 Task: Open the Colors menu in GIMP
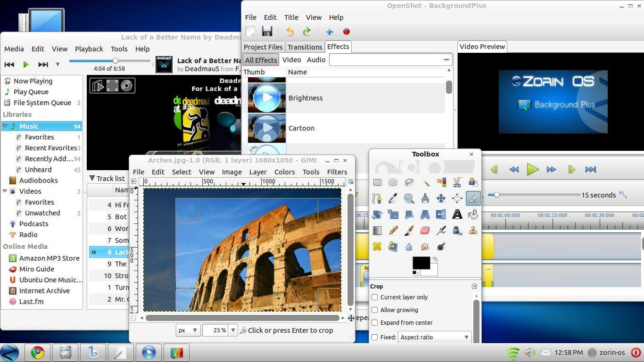(284, 172)
